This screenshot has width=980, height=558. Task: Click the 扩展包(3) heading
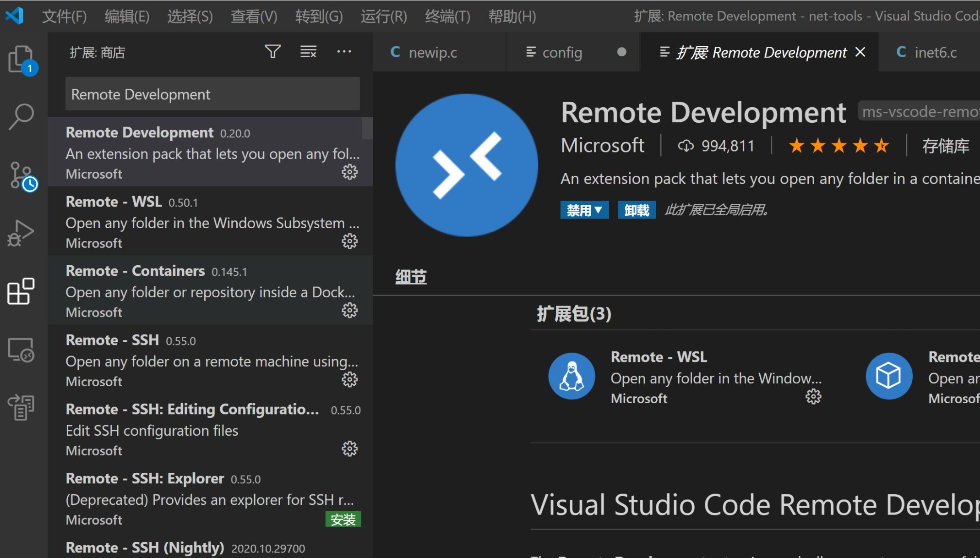[x=574, y=314]
